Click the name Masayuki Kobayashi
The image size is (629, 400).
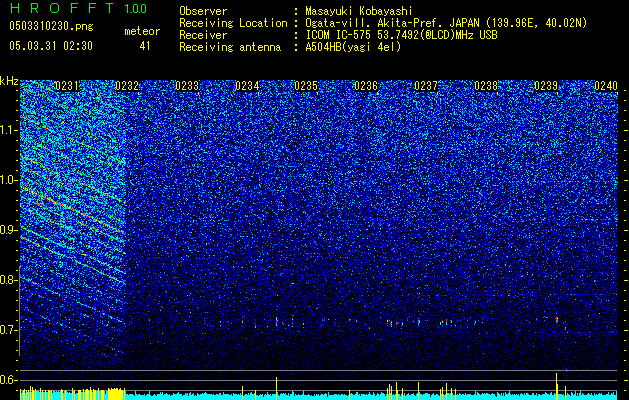tap(359, 11)
